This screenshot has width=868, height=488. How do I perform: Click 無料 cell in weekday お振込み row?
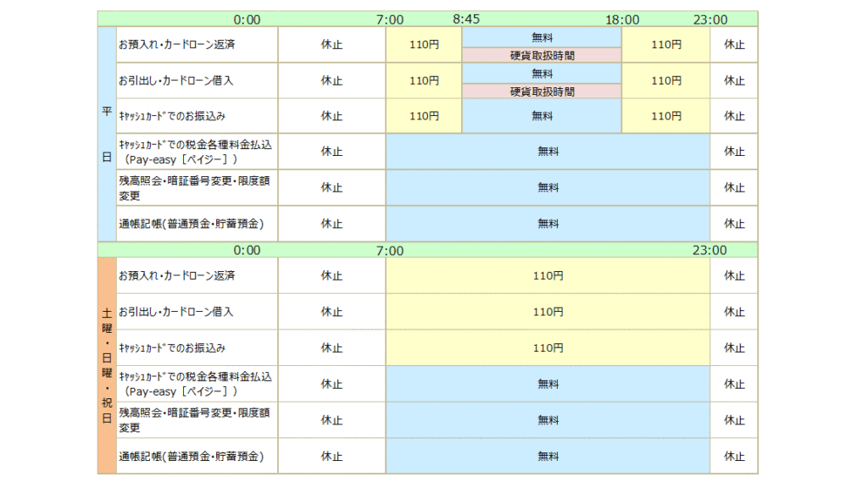coord(542,116)
